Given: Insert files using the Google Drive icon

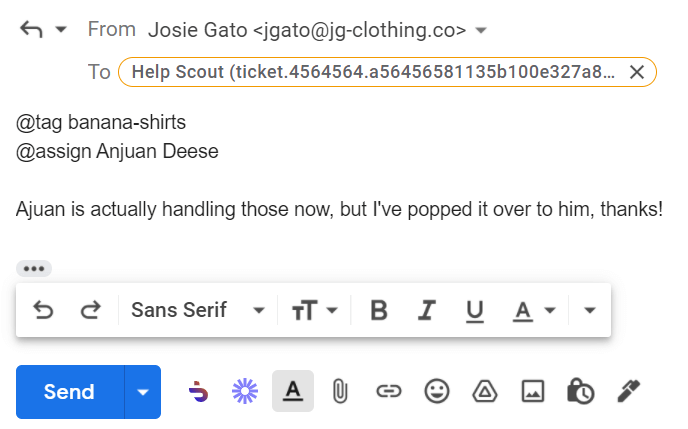Looking at the screenshot, I should pos(484,392).
